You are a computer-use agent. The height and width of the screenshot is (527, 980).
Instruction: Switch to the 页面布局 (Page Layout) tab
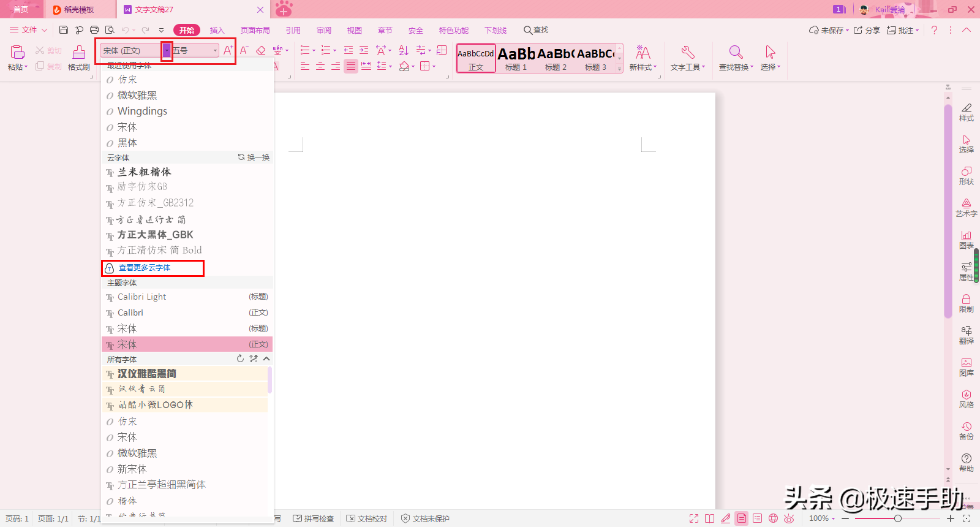click(255, 30)
